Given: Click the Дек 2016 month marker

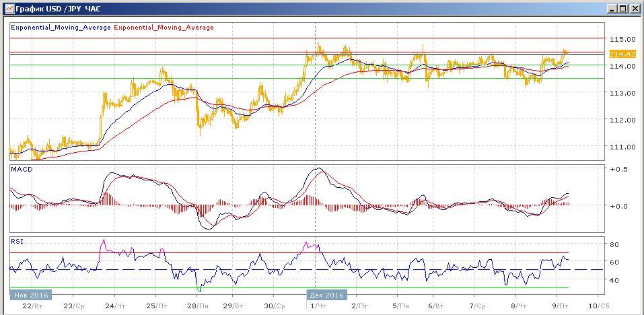Looking at the screenshot, I should 327,295.
